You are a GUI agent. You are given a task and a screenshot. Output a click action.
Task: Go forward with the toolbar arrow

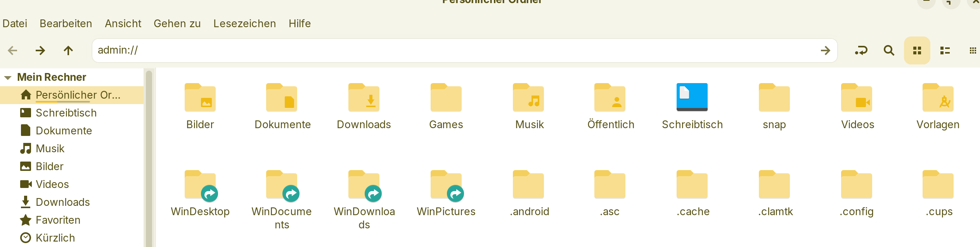pos(40,50)
